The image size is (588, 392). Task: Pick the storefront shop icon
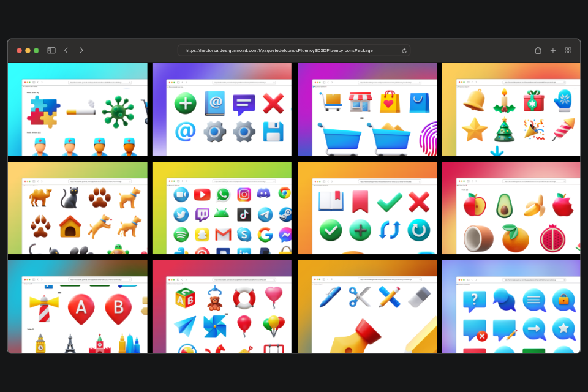pyautogui.click(x=360, y=102)
